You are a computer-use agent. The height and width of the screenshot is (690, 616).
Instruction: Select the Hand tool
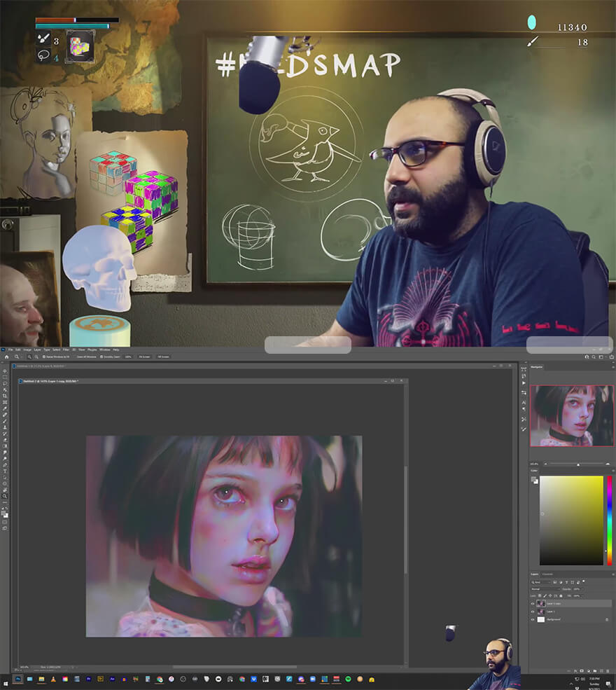5,490
